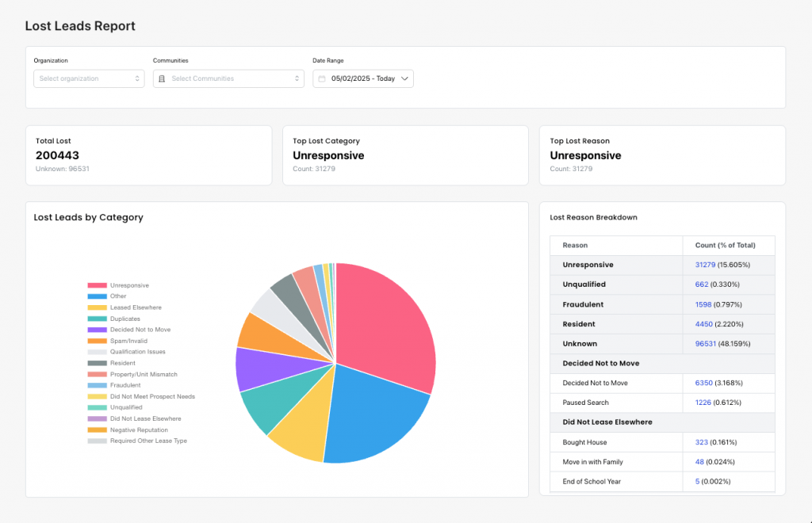This screenshot has width=812, height=523.
Task: Click the Select organization input field
Action: pyautogui.click(x=88, y=78)
